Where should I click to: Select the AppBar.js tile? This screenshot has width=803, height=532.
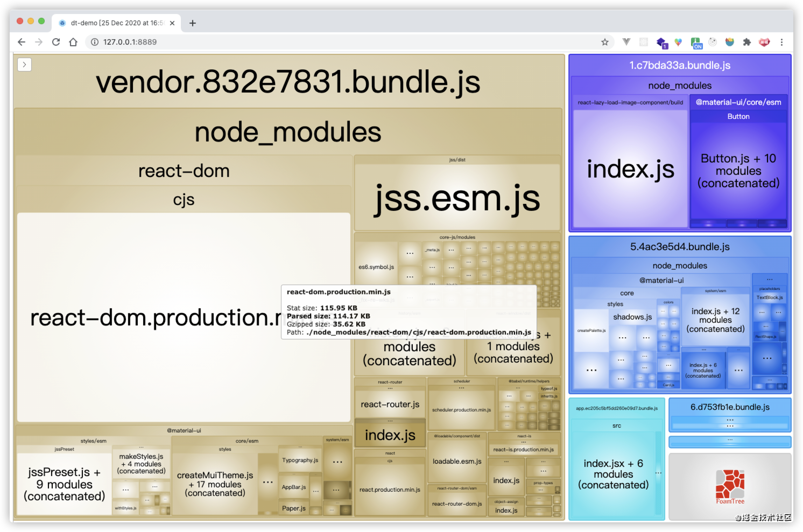294,487
